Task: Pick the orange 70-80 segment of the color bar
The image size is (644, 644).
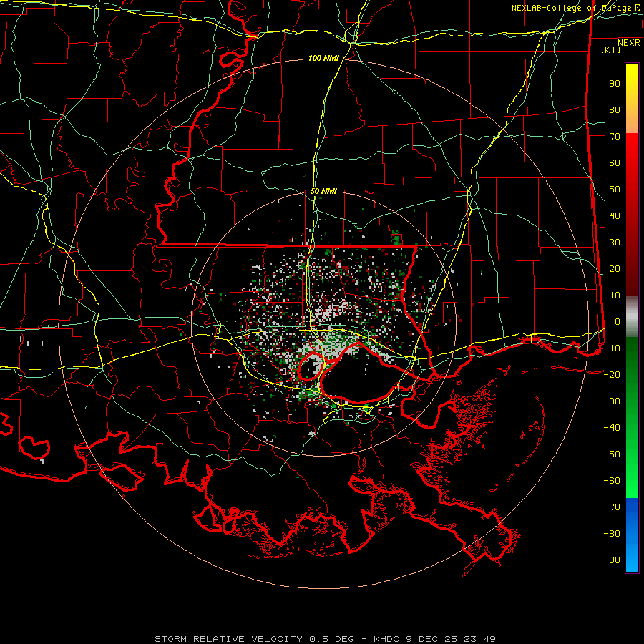Action: pyautogui.click(x=632, y=121)
